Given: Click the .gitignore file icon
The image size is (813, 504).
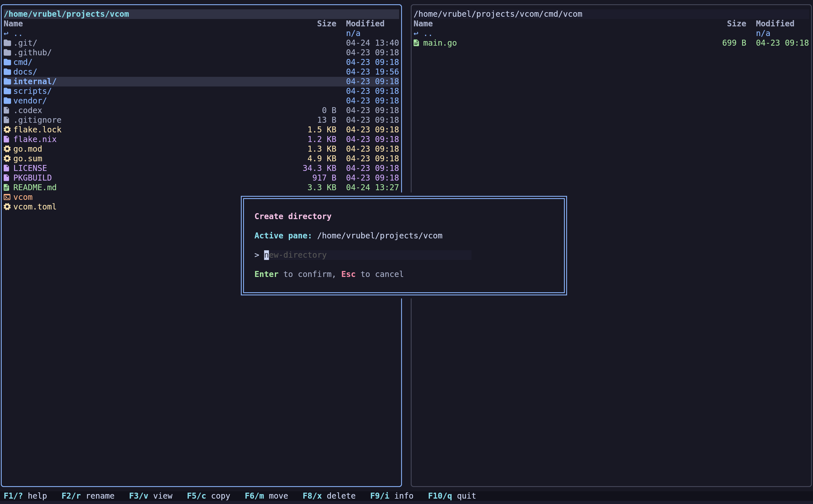Looking at the screenshot, I should point(6,120).
